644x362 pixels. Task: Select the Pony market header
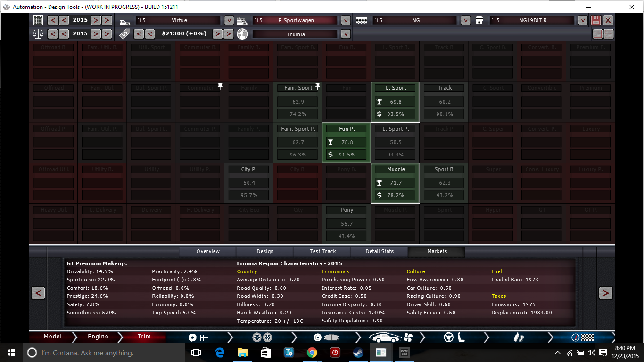[347, 210]
